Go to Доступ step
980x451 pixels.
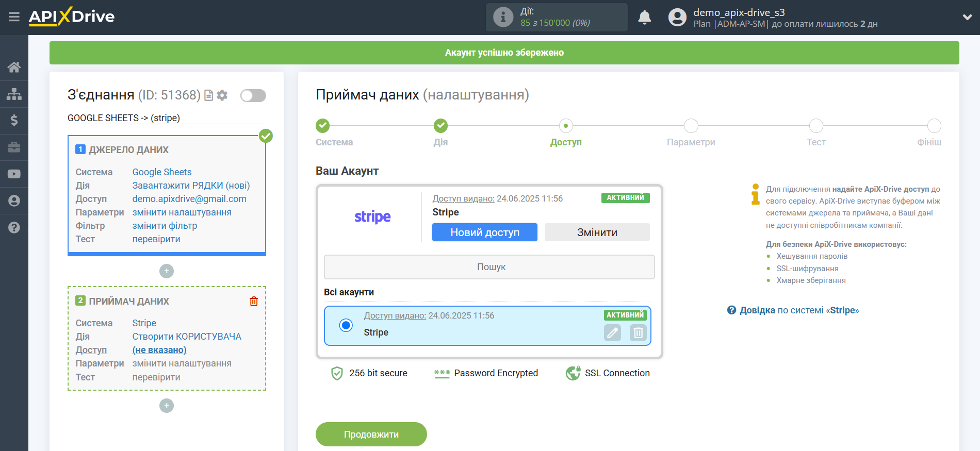566,126
